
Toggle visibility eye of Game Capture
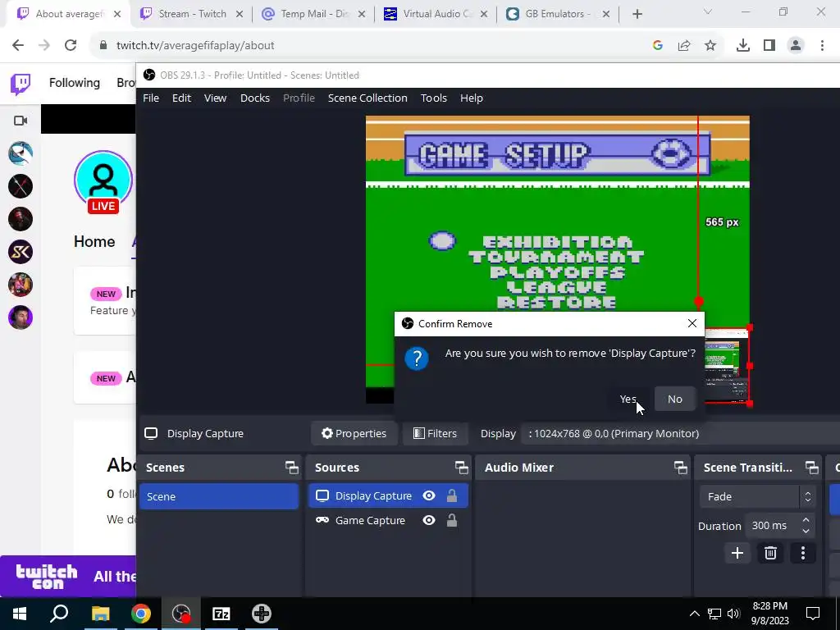429,520
